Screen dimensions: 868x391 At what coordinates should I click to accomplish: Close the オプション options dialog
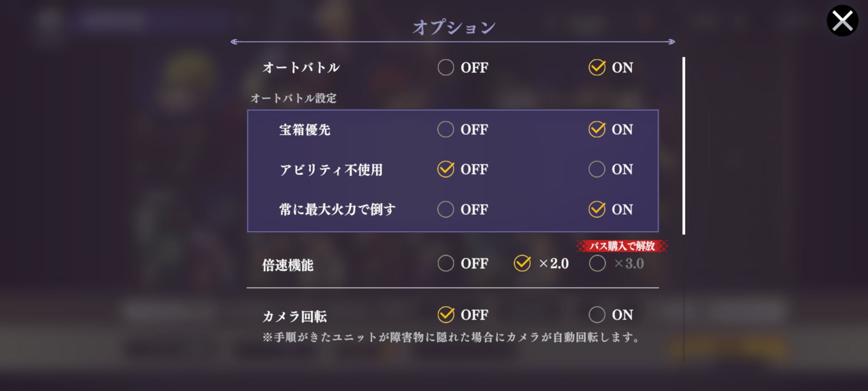842,21
